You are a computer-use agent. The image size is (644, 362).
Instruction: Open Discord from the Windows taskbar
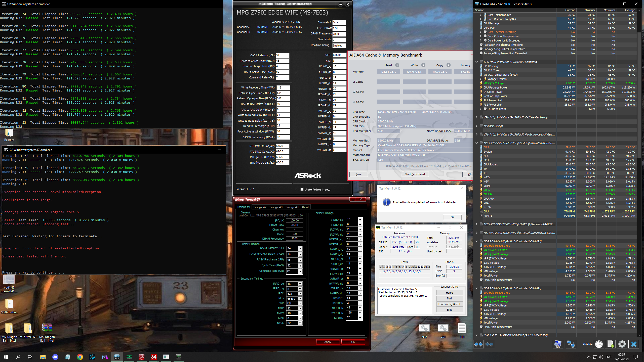pyautogui.click(x=55, y=357)
